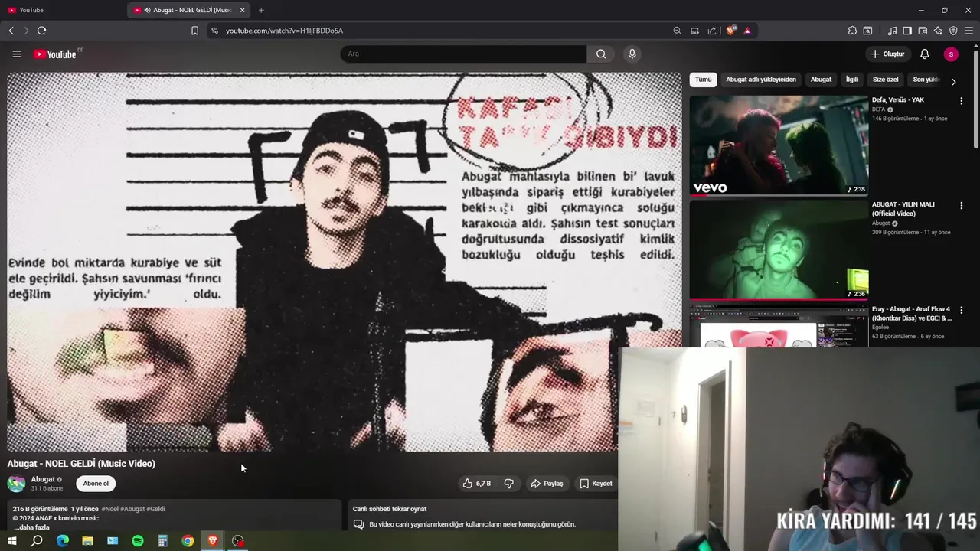The height and width of the screenshot is (551, 980).
Task: Open Google Chrome from taskbar
Action: point(188,541)
